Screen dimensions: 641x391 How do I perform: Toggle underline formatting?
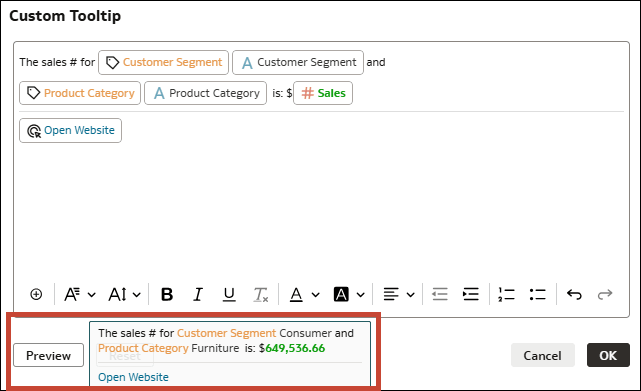(x=229, y=294)
